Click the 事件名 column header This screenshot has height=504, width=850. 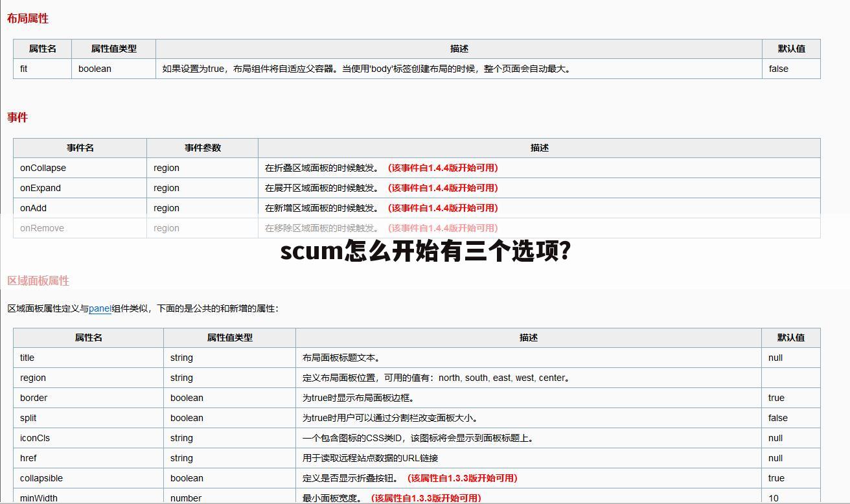(x=80, y=148)
